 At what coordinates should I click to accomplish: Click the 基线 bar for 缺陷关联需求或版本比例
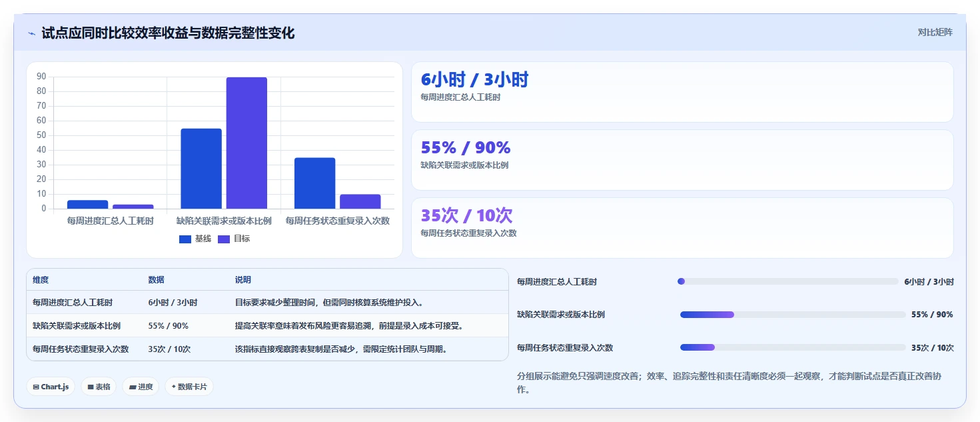(x=201, y=169)
